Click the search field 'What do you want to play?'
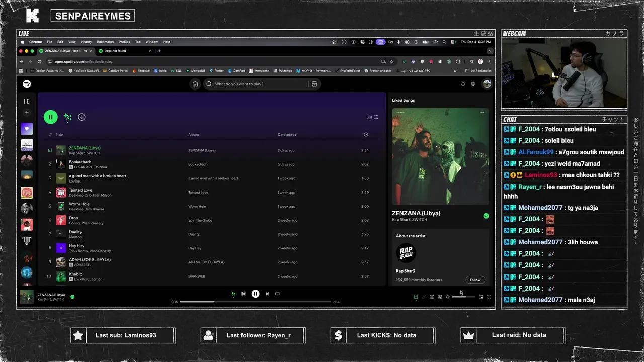The height and width of the screenshot is (362, 644). pos(257,84)
